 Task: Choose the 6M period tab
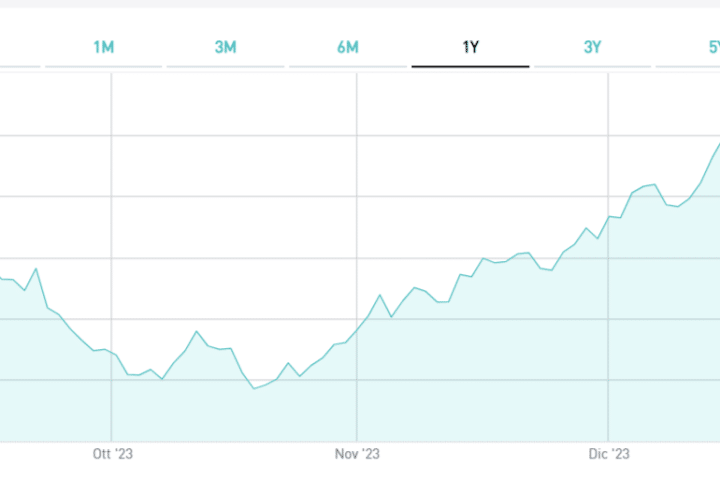point(348,47)
